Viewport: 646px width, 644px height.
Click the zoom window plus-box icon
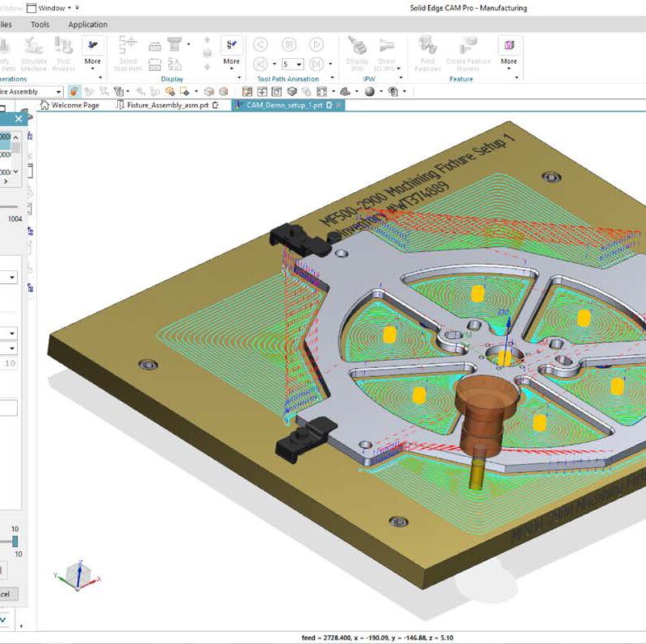click(x=262, y=91)
